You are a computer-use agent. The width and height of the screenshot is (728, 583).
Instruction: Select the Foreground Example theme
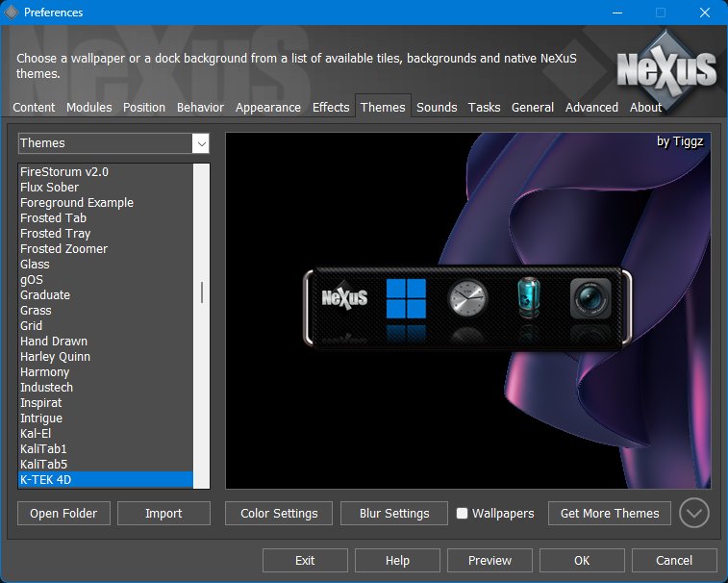tap(106, 203)
